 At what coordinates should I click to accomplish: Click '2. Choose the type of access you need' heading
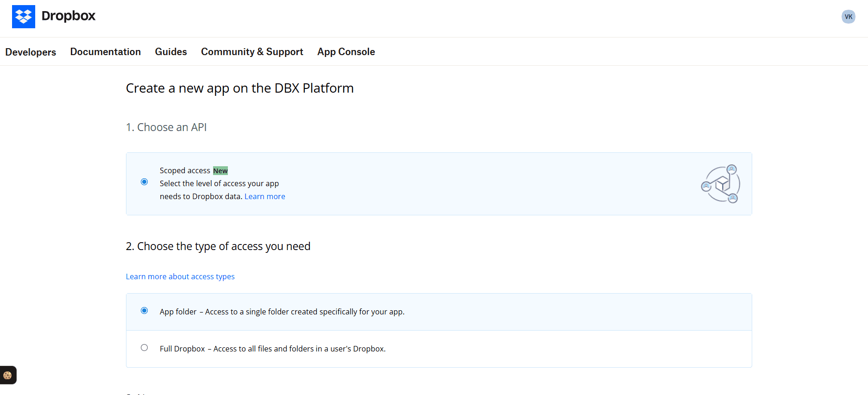point(218,246)
